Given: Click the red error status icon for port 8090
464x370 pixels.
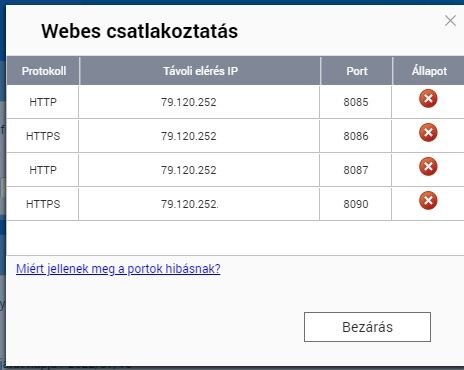Looking at the screenshot, I should point(428,201).
